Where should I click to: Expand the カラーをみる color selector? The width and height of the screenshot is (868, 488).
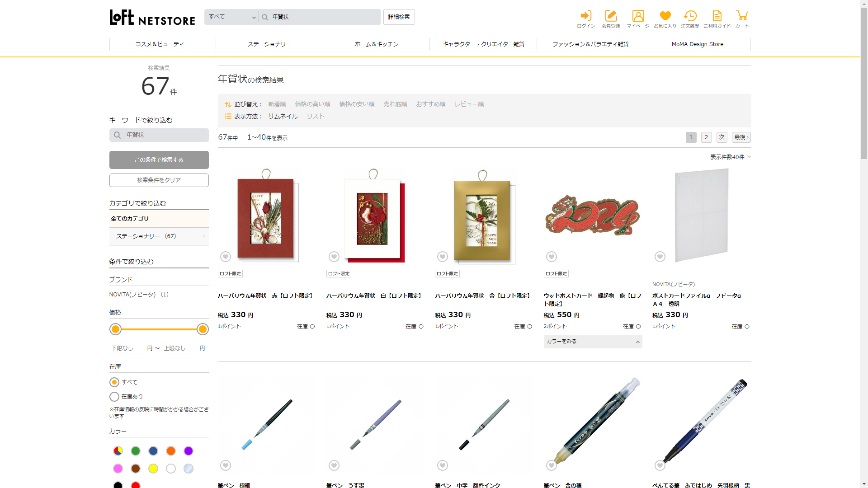pyautogui.click(x=593, y=342)
